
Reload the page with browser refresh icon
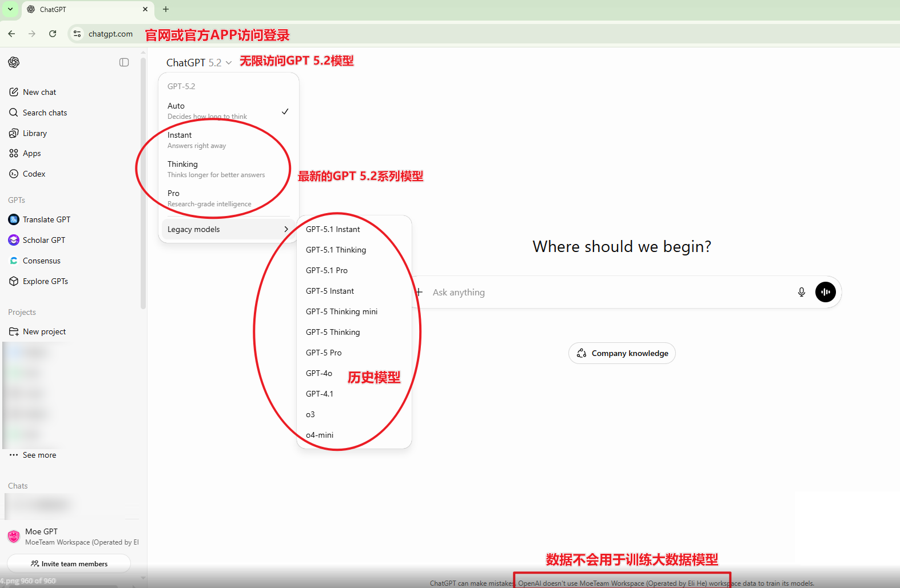pyautogui.click(x=53, y=34)
